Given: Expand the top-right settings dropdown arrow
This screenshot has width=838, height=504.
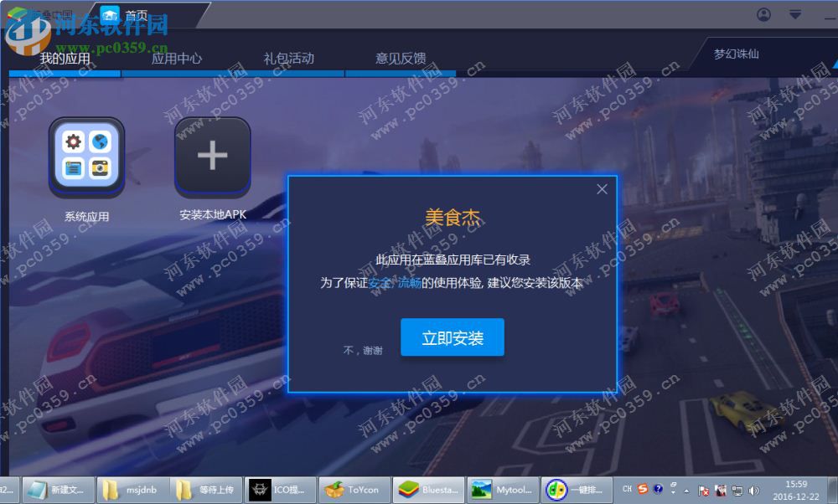Looking at the screenshot, I should (793, 14).
